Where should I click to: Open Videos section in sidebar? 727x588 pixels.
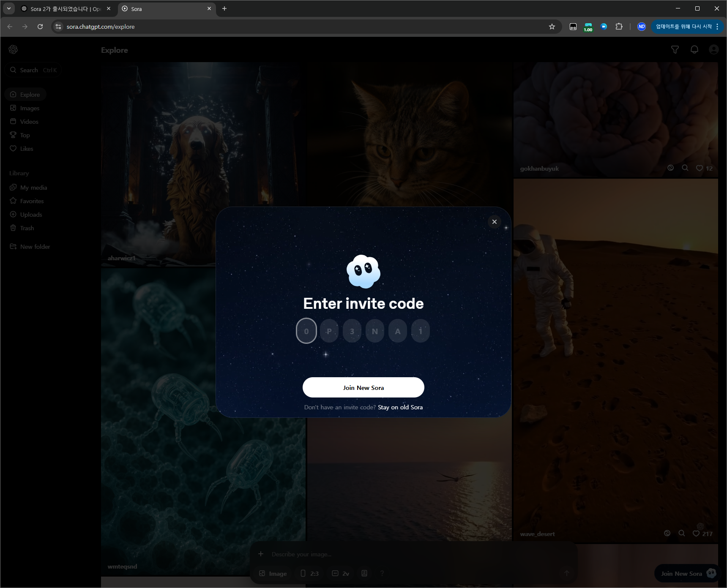click(25, 122)
